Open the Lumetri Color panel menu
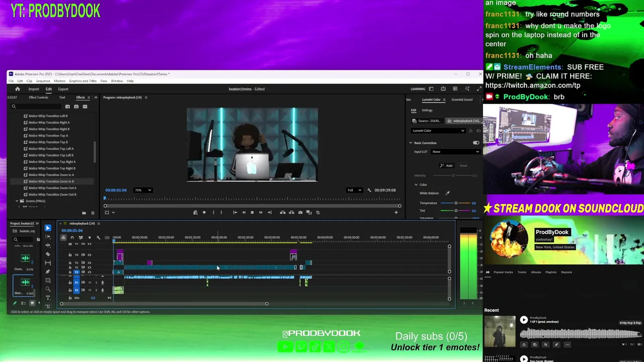644x362 pixels. click(444, 100)
